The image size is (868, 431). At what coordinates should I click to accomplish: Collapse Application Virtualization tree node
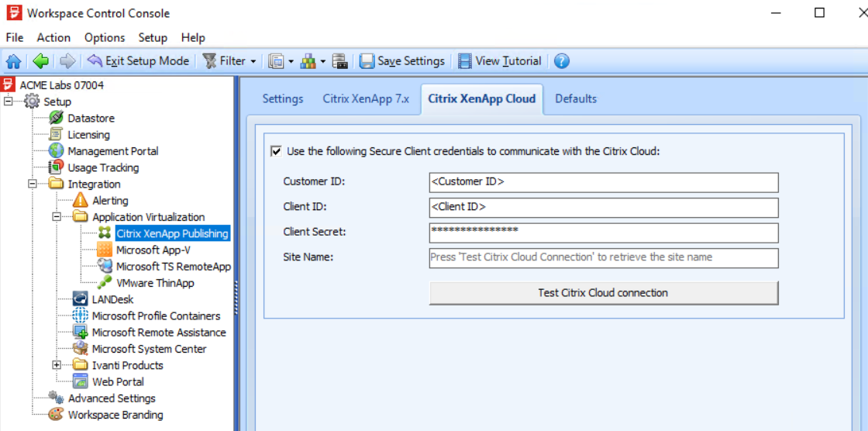coord(57,216)
